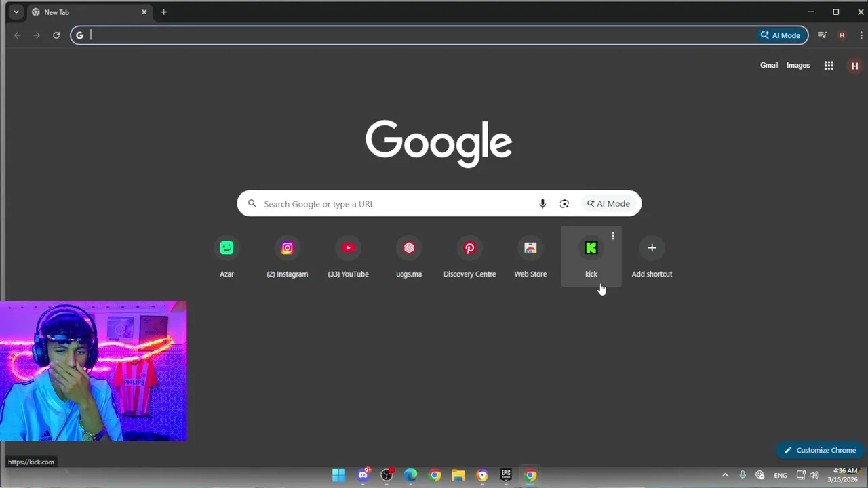The image size is (868, 488).
Task: Open the Google apps grid
Action: tap(829, 66)
